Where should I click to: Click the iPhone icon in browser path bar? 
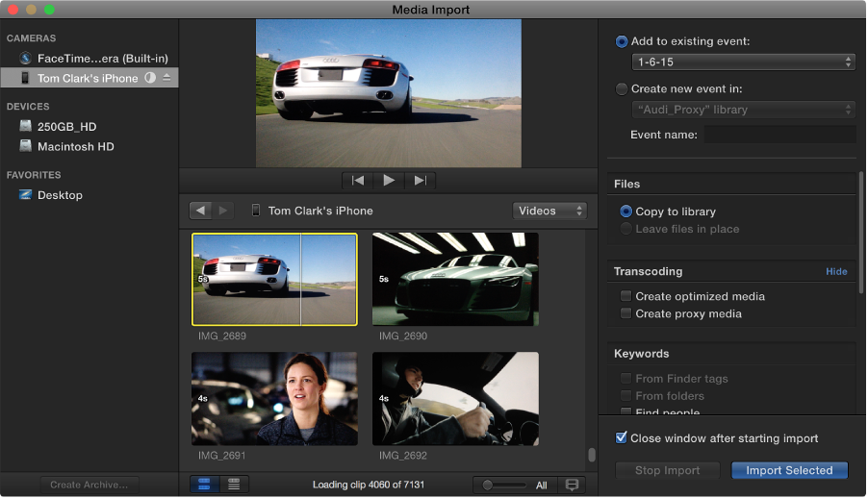[256, 211]
